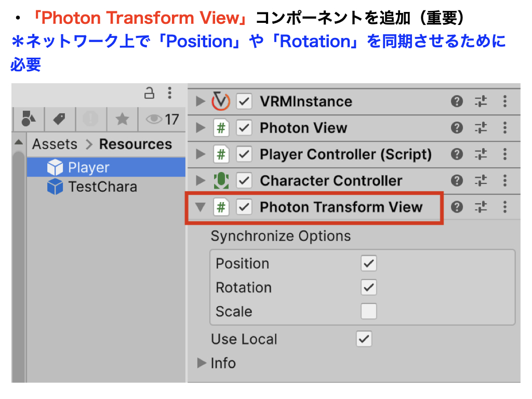
Task: Disable the Photon Transform View checkbox
Action: click(x=244, y=207)
